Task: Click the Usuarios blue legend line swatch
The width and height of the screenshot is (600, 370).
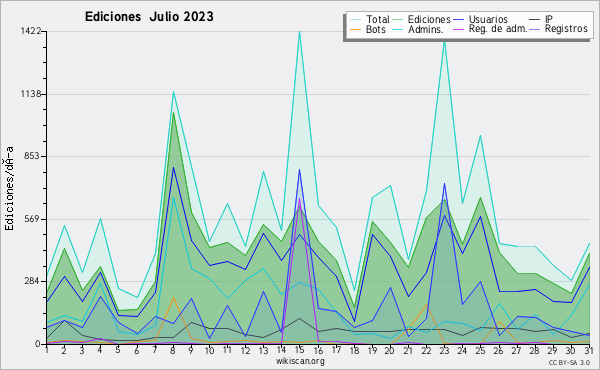Action: coord(458,20)
